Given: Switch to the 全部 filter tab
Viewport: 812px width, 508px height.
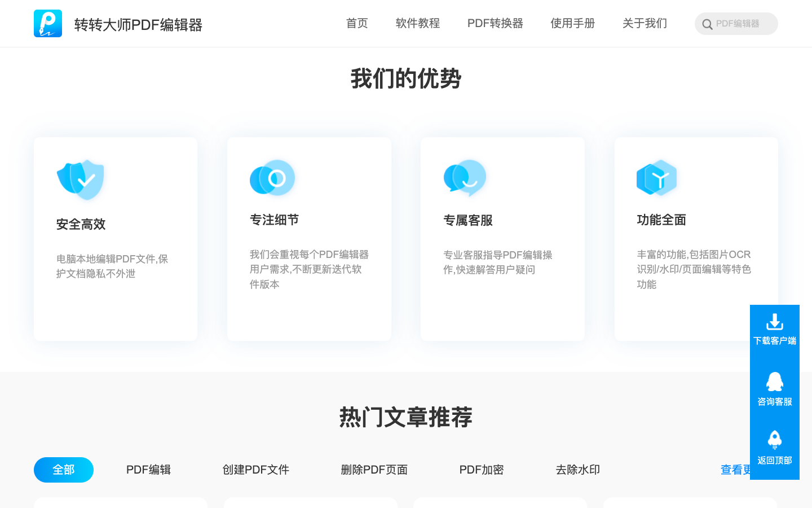Looking at the screenshot, I should click(x=63, y=470).
